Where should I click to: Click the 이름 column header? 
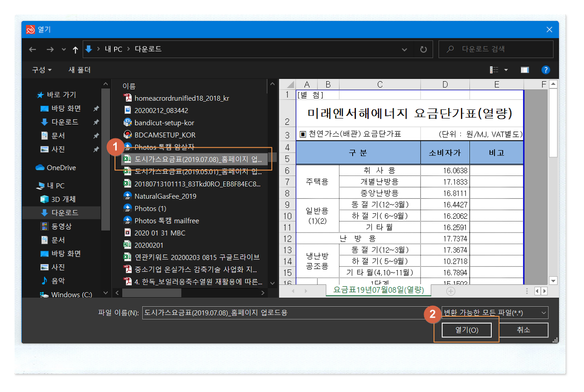click(x=129, y=86)
